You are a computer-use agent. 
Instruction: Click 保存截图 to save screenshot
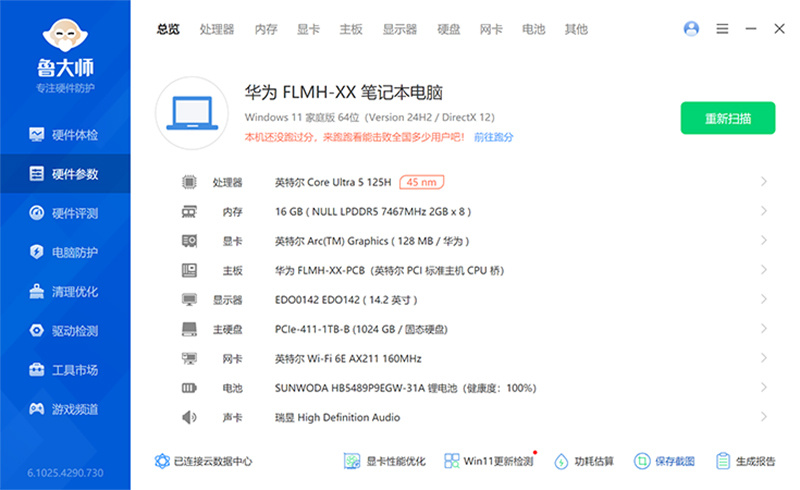[664, 461]
